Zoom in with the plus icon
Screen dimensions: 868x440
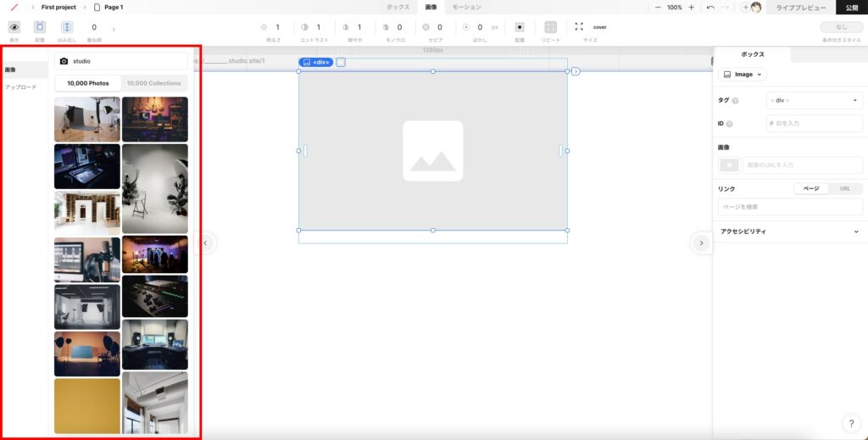tap(691, 7)
